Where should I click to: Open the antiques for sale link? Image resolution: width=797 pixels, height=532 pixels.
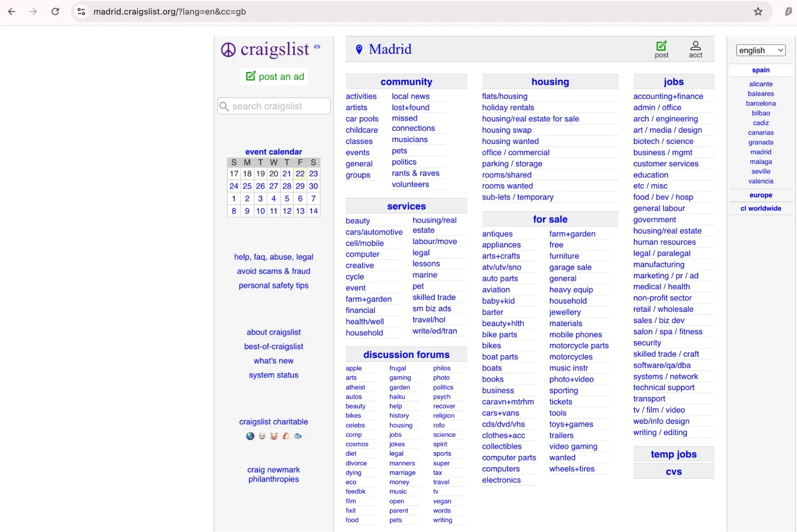tap(497, 234)
